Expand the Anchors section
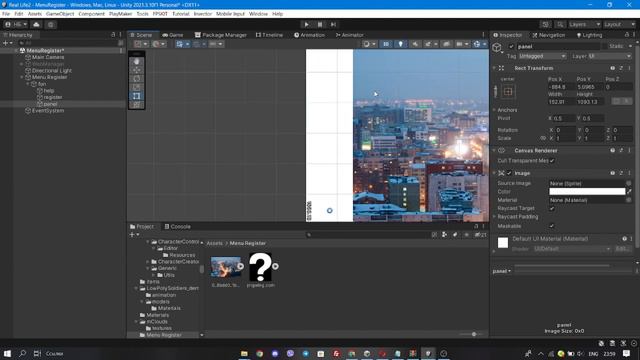 [495, 110]
